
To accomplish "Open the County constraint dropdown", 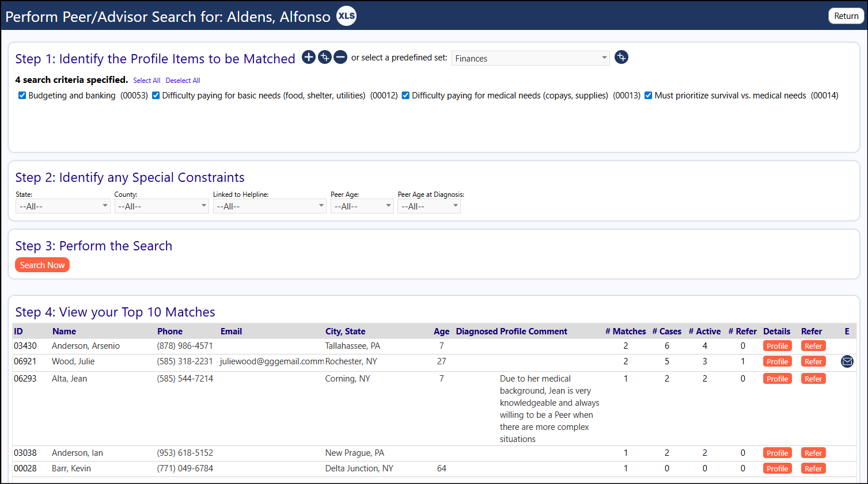I will (162, 206).
